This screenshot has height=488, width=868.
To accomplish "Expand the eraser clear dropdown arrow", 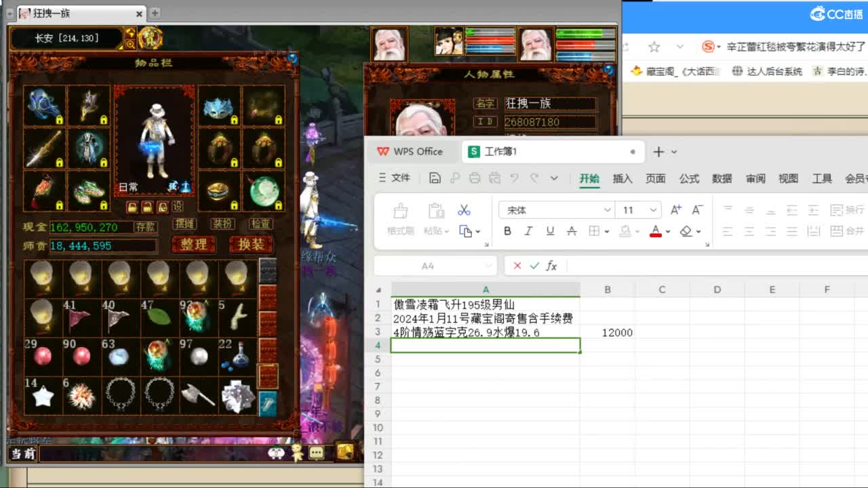I will click(698, 232).
